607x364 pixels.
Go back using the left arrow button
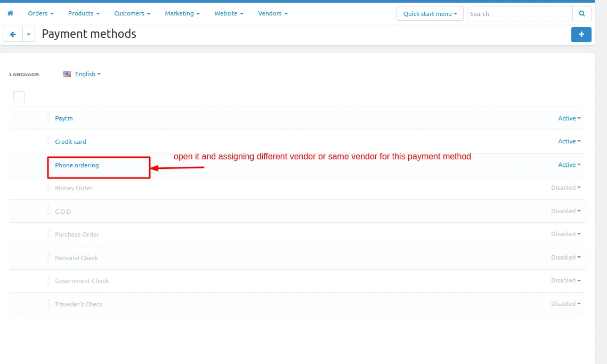pyautogui.click(x=13, y=35)
